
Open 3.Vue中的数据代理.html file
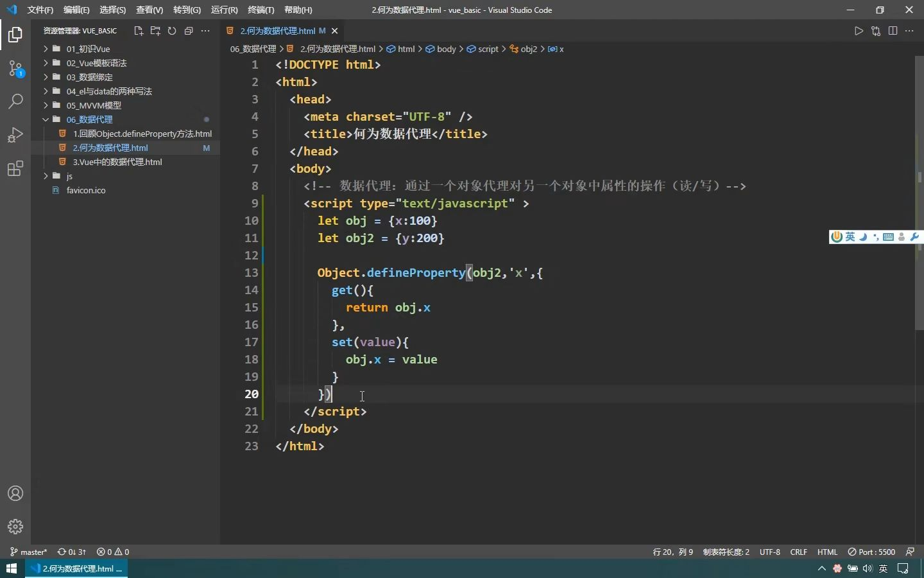[x=125, y=162]
